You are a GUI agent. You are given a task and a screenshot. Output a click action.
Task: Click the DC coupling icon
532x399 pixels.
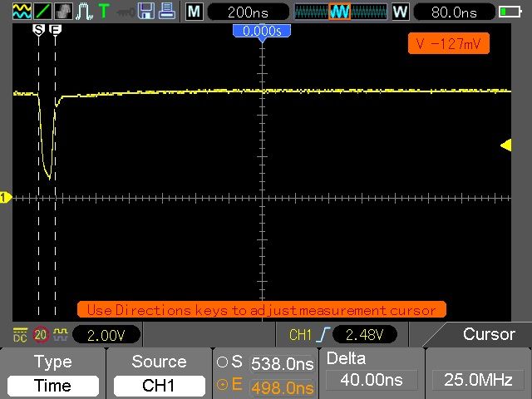20,334
